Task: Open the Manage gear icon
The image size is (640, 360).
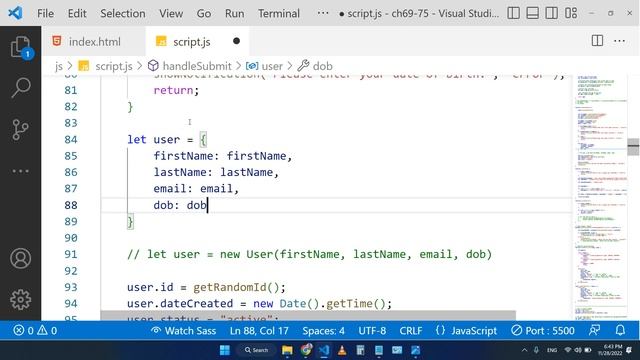Action: (20, 300)
